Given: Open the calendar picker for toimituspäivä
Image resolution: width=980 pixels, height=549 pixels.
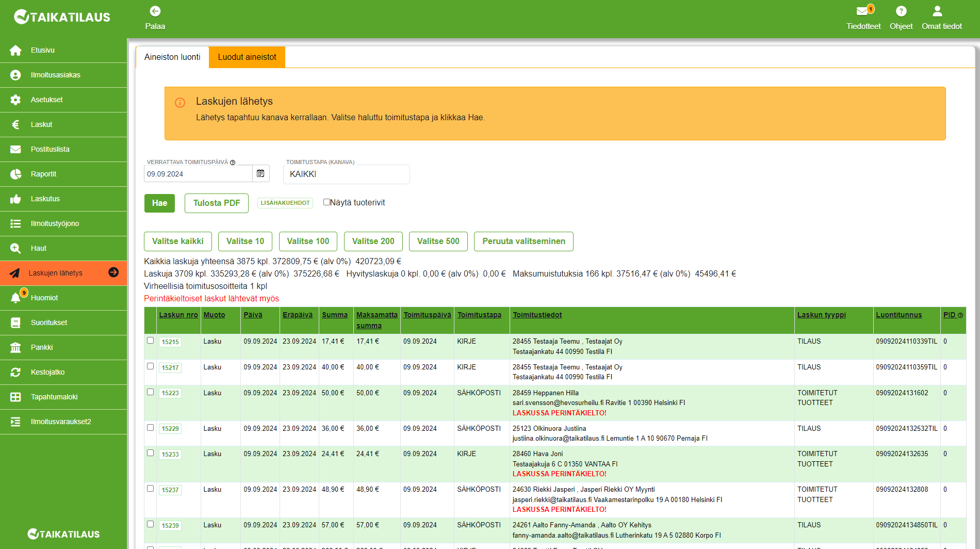Looking at the screenshot, I should (x=260, y=173).
